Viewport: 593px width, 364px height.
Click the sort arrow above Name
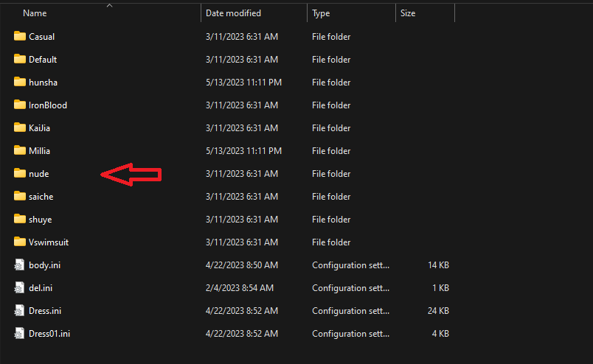pos(110,5)
